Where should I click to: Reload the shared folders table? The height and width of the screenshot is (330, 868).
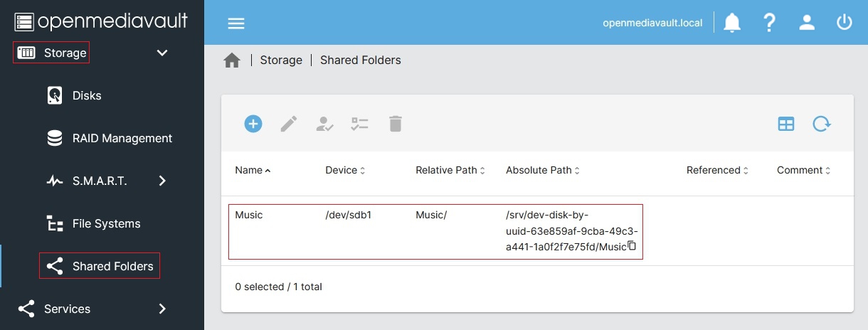pyautogui.click(x=822, y=124)
